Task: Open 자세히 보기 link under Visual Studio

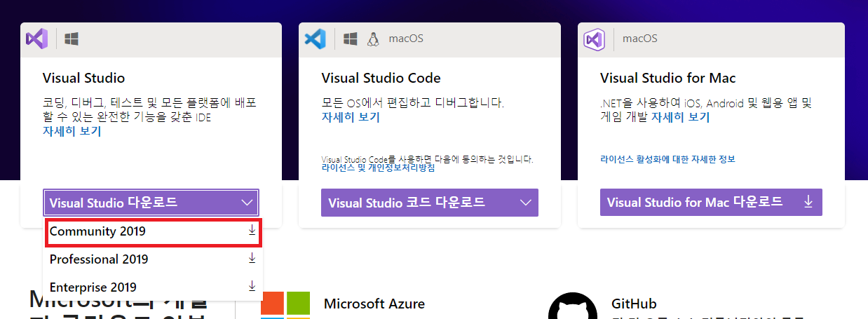Action: 72,131
